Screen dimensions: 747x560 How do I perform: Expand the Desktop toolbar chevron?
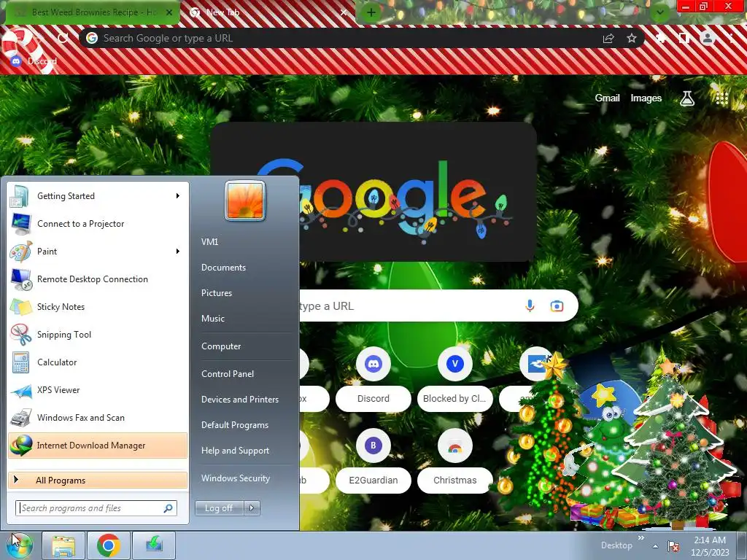pyautogui.click(x=641, y=538)
